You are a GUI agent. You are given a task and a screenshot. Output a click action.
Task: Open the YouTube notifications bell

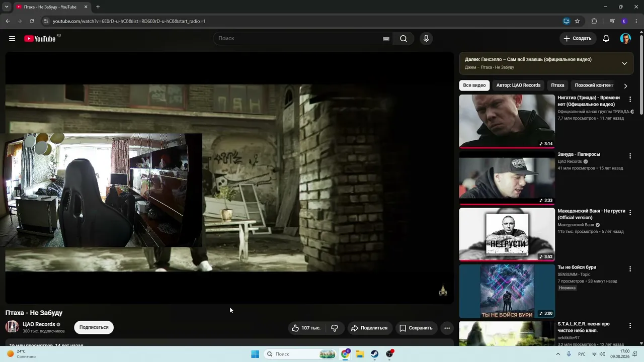click(606, 39)
